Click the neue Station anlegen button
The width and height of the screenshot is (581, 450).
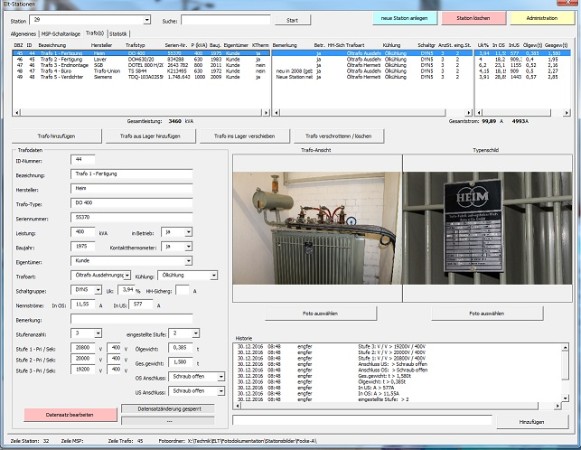pyautogui.click(x=404, y=18)
